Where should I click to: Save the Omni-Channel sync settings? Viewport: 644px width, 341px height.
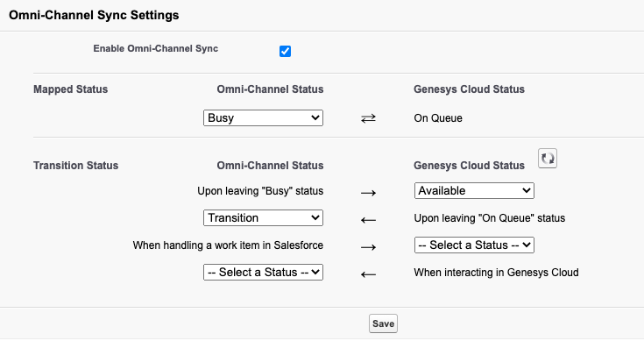coord(383,323)
